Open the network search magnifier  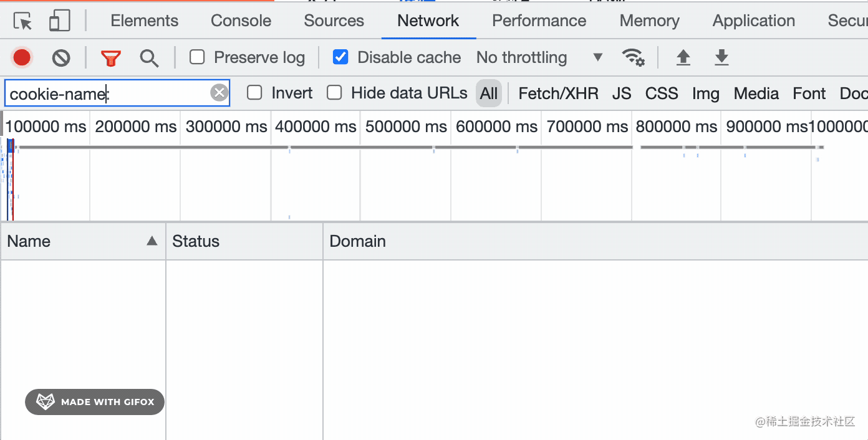click(x=149, y=58)
